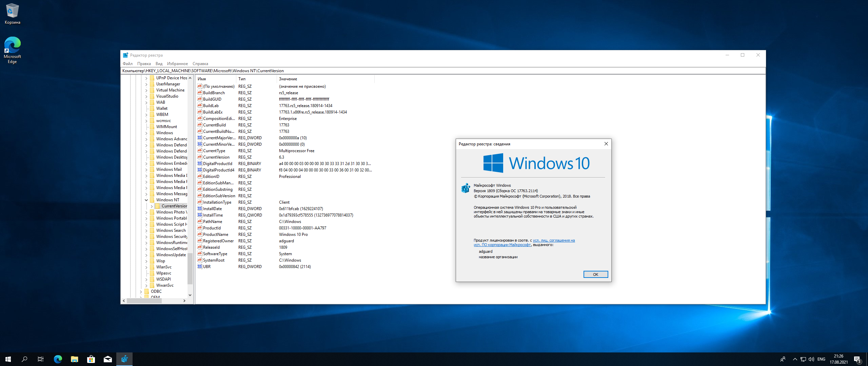868x366 pixels.
Task: Open the Избранное menu
Action: point(177,64)
